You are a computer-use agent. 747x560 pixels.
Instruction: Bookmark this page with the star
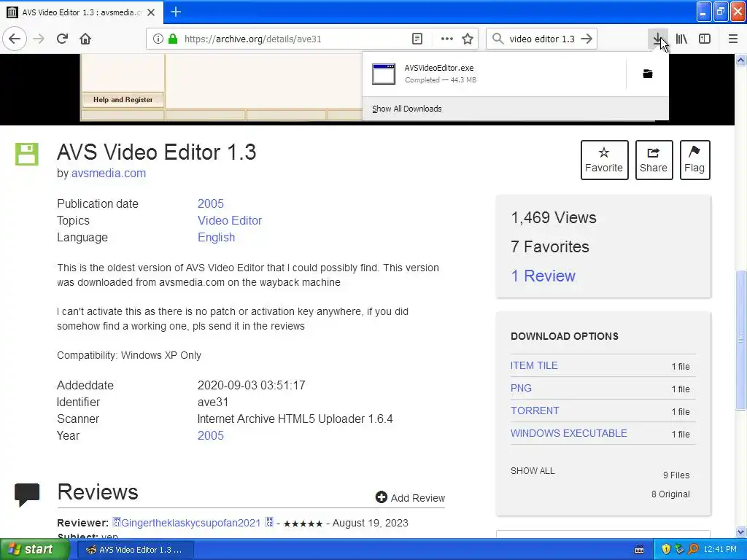[x=468, y=39]
